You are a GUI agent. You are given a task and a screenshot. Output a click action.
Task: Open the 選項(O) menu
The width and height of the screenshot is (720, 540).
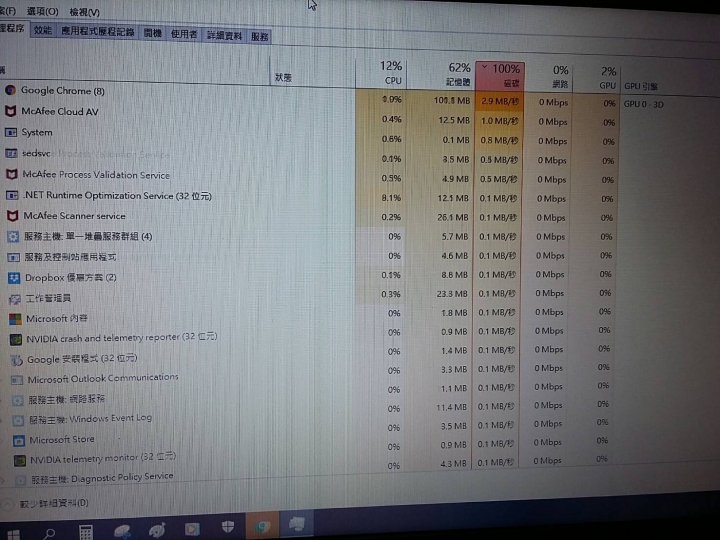coord(42,11)
